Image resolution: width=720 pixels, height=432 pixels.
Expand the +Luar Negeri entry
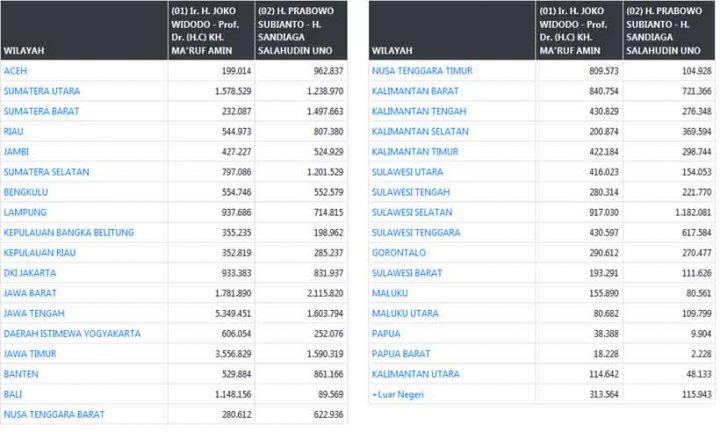click(x=398, y=394)
